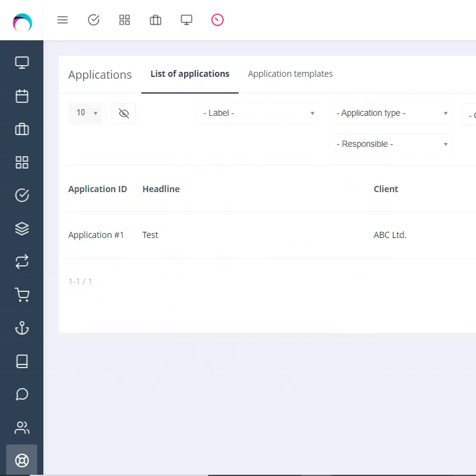Toggle the crossed-eye column visibility button
Screen dimensions: 476x476
pyautogui.click(x=124, y=113)
